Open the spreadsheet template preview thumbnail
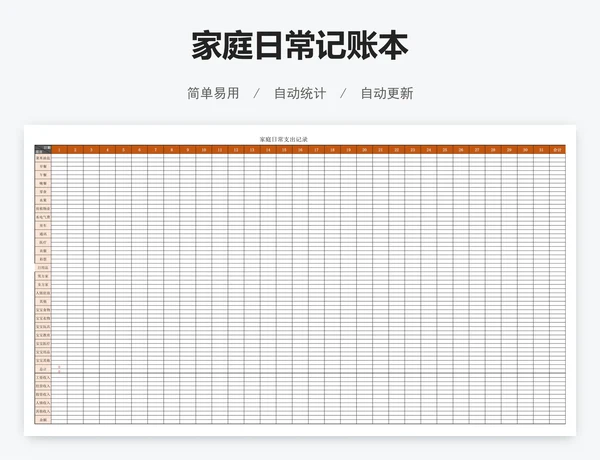Screen dimensions: 600x460 [x=300, y=280]
